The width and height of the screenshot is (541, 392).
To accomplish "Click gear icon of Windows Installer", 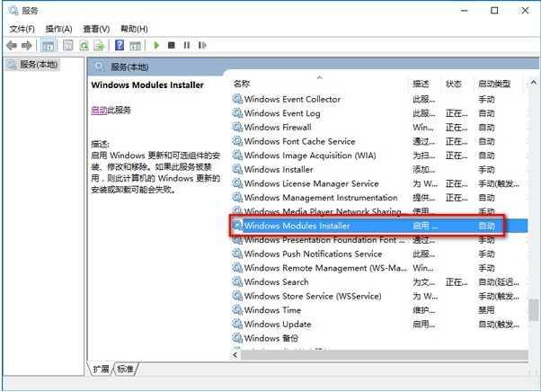I will tap(237, 169).
